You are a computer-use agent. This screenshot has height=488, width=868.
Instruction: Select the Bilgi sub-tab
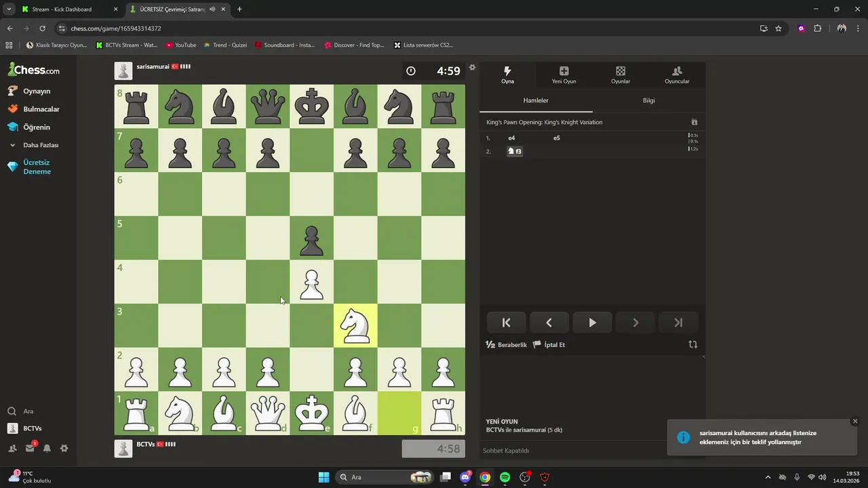click(649, 100)
